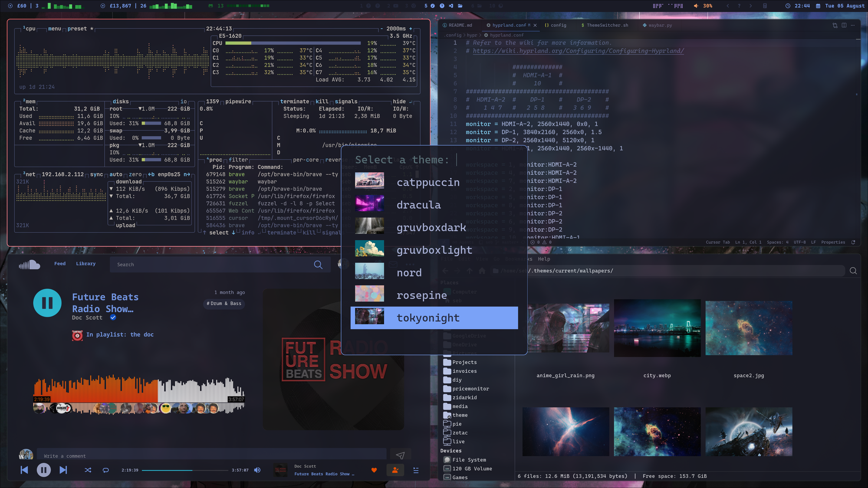Screen dimensions: 868x488
Task: Open the Library tab in SoundCloud
Action: point(85,263)
